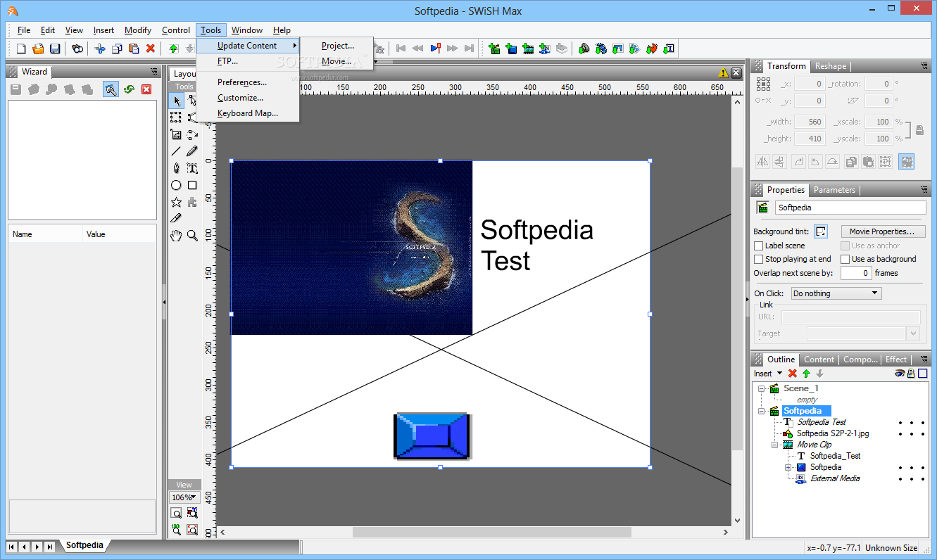The image size is (937, 560).
Task: Click the Cut icon in toolbar
Action: (x=100, y=49)
